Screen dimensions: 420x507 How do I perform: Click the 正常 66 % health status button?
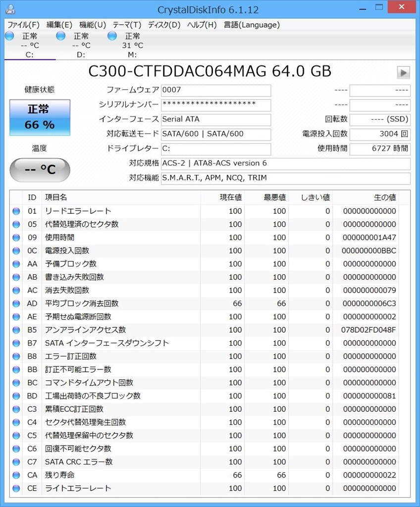pyautogui.click(x=40, y=117)
